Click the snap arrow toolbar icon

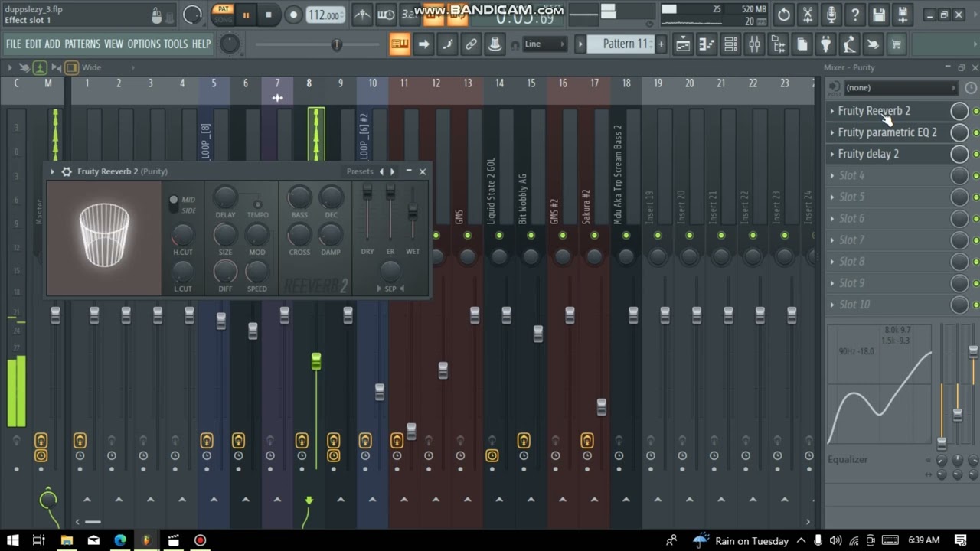point(423,44)
